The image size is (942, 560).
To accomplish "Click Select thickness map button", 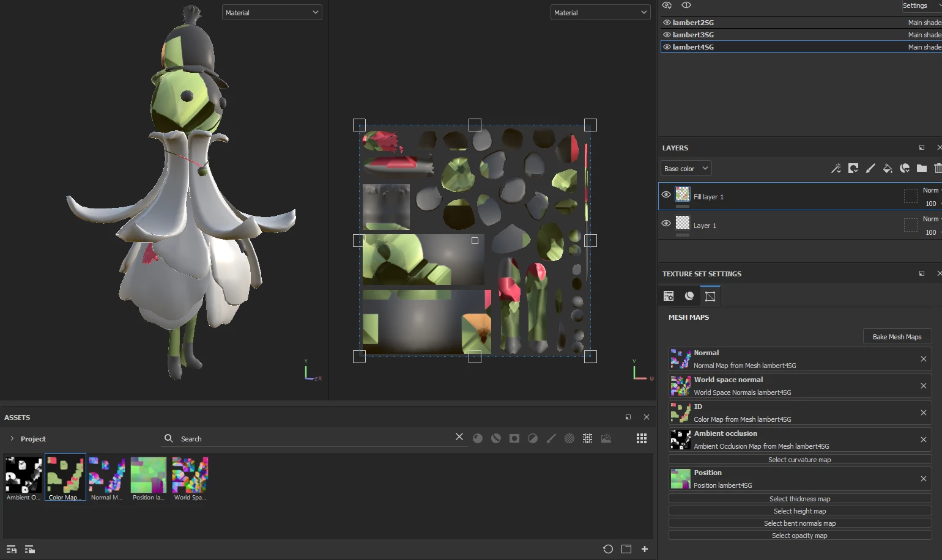I will (x=800, y=499).
